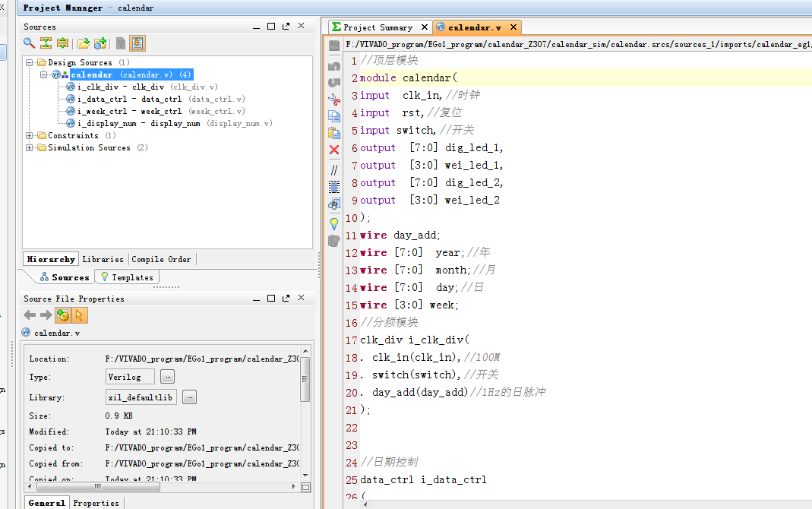Screen dimensions: 812x509
Task: Click the scissors Cut icon in editor
Action: tap(334, 99)
